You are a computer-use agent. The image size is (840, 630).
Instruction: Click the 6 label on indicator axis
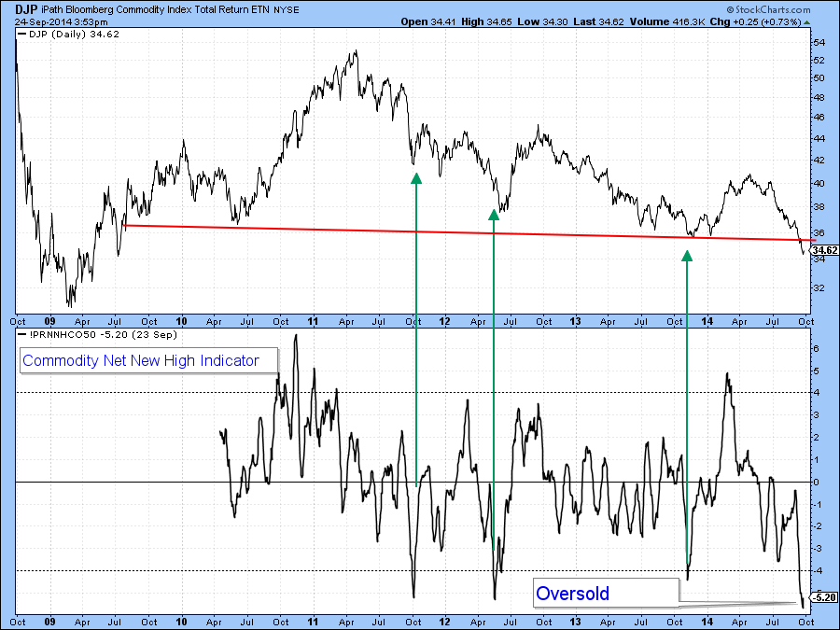816,349
